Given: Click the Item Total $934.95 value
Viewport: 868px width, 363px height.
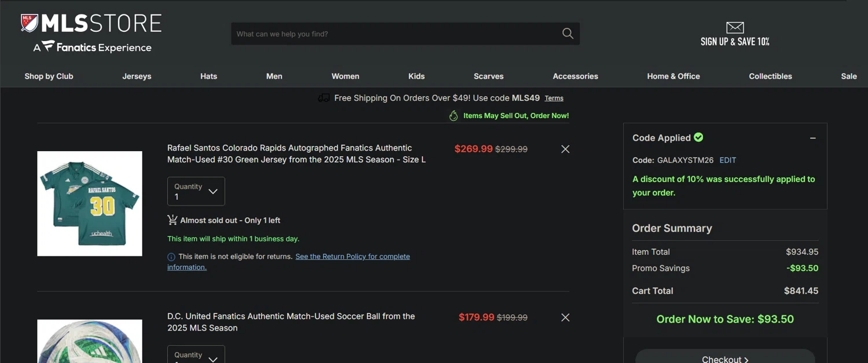Looking at the screenshot, I should (802, 252).
